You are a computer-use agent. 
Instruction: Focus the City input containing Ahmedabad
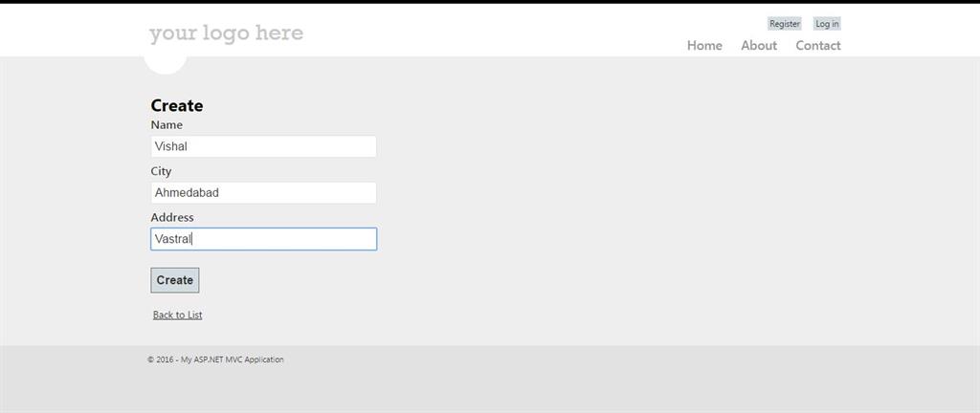click(x=263, y=192)
